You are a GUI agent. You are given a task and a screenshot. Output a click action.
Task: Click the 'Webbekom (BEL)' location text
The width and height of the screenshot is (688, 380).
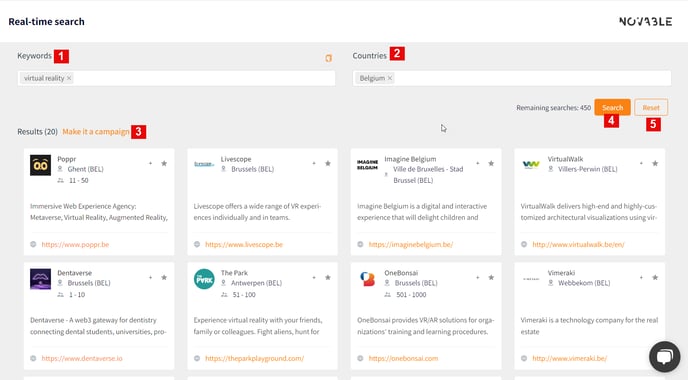click(x=584, y=283)
